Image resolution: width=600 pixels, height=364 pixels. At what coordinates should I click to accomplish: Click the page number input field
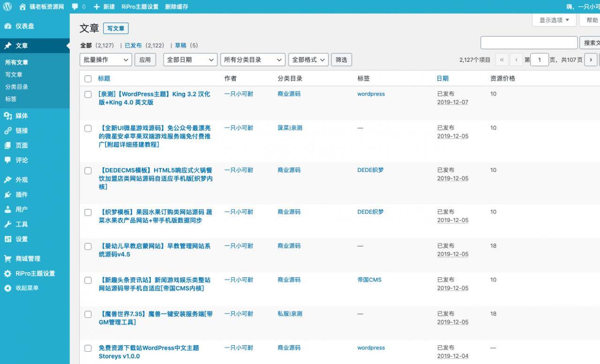click(539, 59)
